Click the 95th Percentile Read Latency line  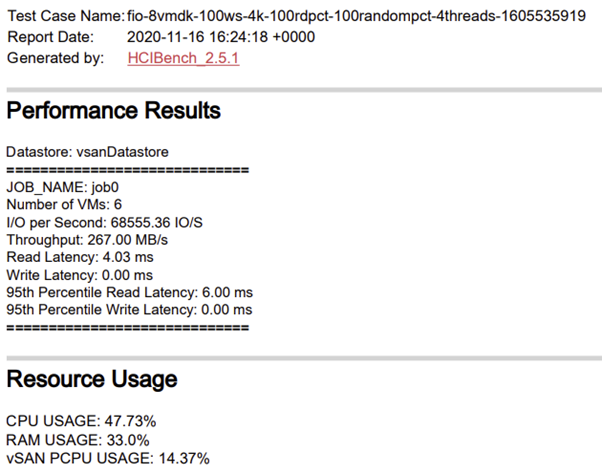pyautogui.click(x=129, y=292)
